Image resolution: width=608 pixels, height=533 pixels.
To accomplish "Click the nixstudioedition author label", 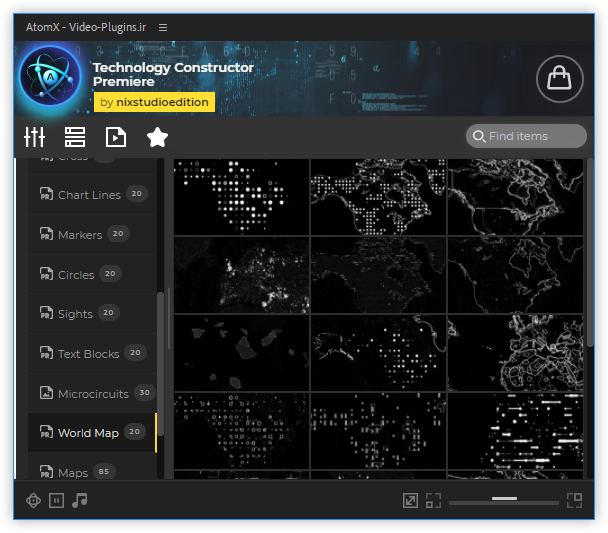I will (x=154, y=102).
